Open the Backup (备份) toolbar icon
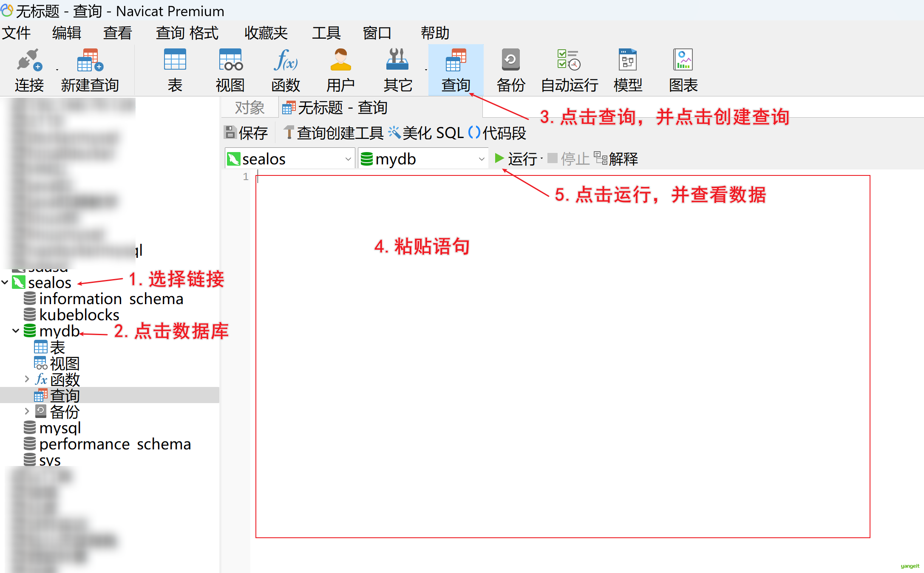Image resolution: width=924 pixels, height=573 pixels. click(x=510, y=70)
